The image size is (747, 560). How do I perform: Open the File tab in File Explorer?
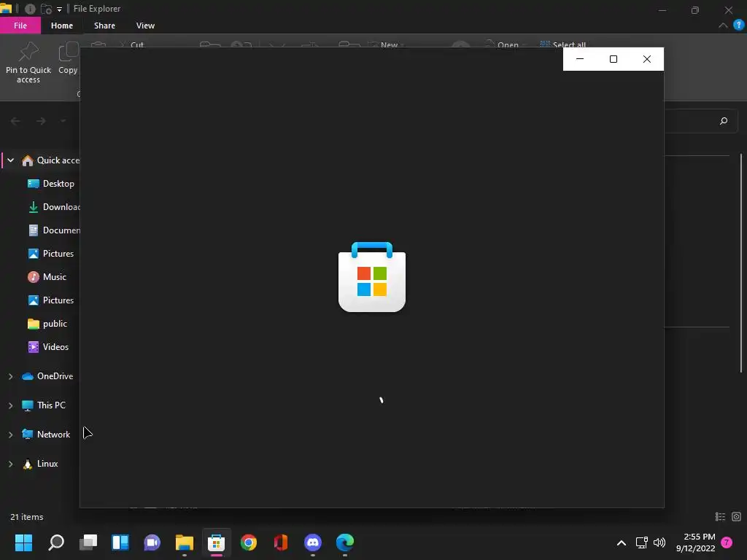[20, 26]
